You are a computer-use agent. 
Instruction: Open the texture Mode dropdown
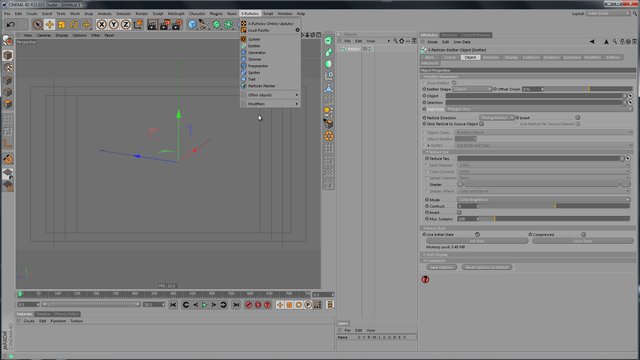click(544, 200)
